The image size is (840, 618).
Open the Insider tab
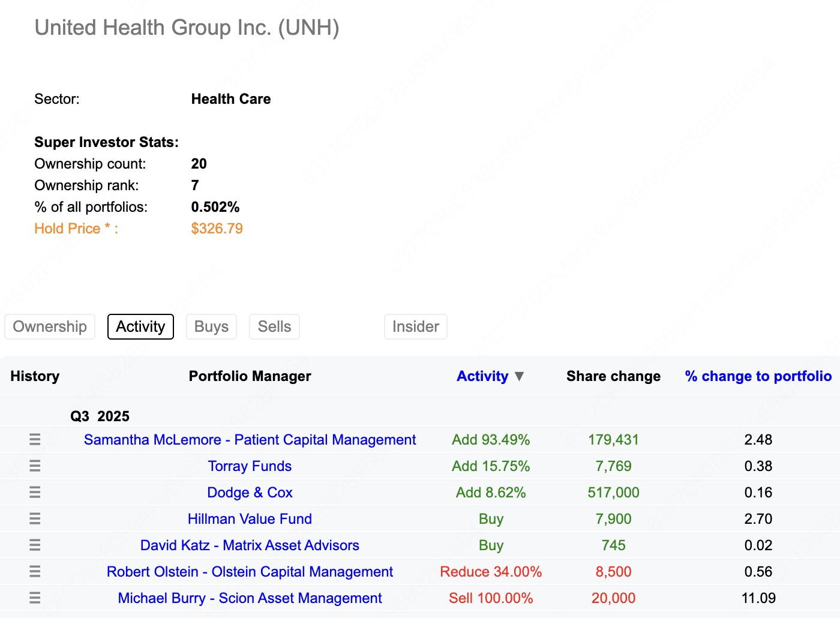click(x=415, y=327)
